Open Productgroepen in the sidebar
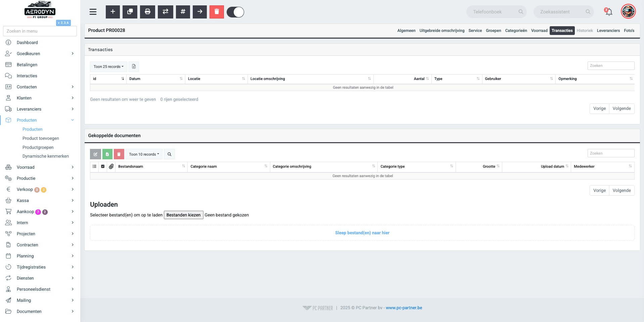The image size is (644, 322). click(x=38, y=147)
